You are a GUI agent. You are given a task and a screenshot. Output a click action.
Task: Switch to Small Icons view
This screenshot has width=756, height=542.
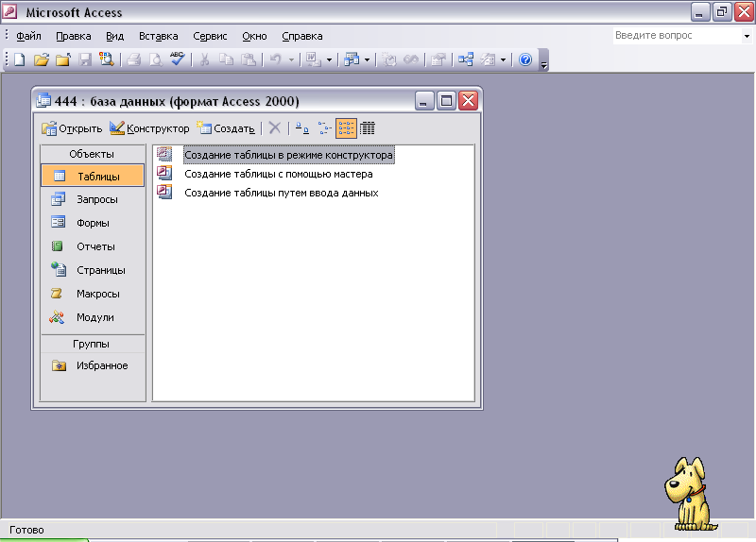click(324, 128)
